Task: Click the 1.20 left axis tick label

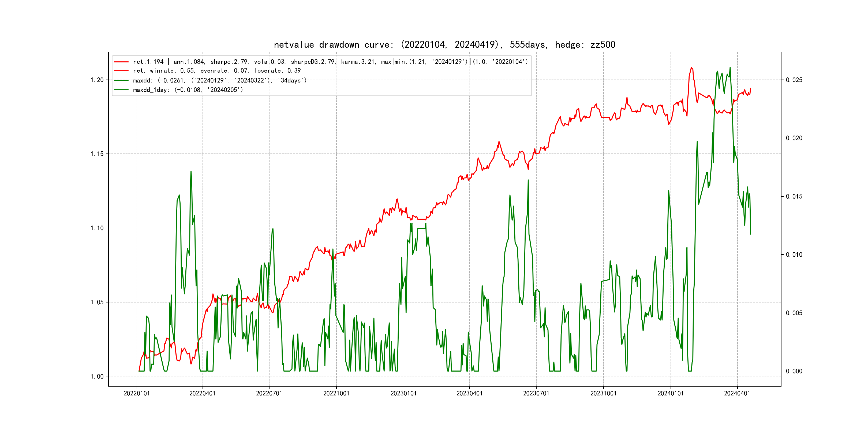Action: 97,80
